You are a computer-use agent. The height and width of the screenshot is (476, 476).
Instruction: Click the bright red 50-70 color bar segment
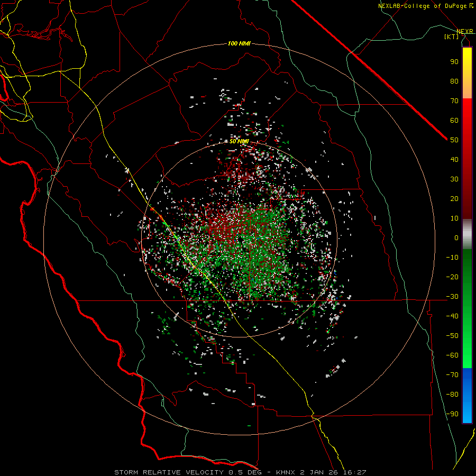[x=467, y=118]
